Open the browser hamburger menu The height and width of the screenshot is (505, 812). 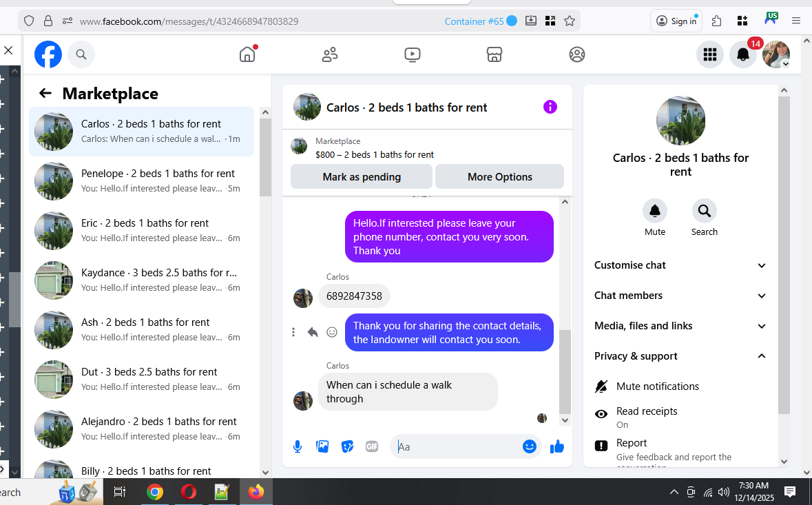(x=796, y=21)
